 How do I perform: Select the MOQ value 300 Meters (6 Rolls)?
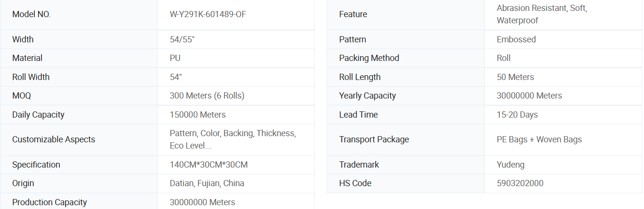(x=207, y=96)
